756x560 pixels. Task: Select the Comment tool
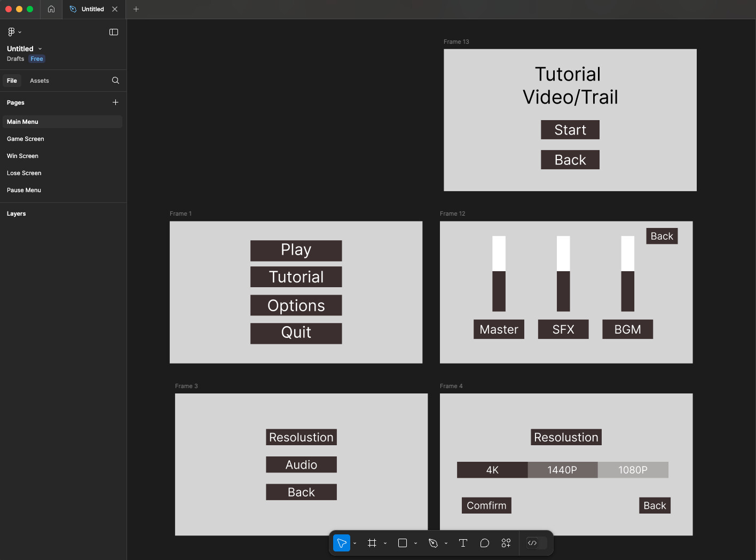click(x=485, y=543)
